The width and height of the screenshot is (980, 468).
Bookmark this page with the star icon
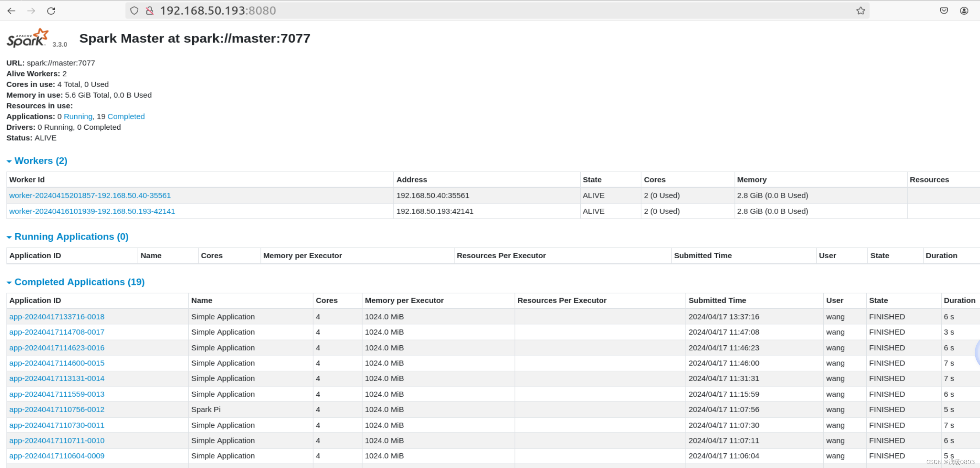click(x=860, y=11)
